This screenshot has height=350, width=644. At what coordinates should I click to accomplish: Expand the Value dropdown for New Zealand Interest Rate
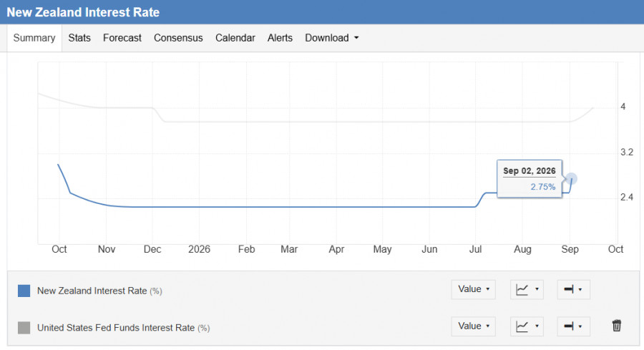474,289
